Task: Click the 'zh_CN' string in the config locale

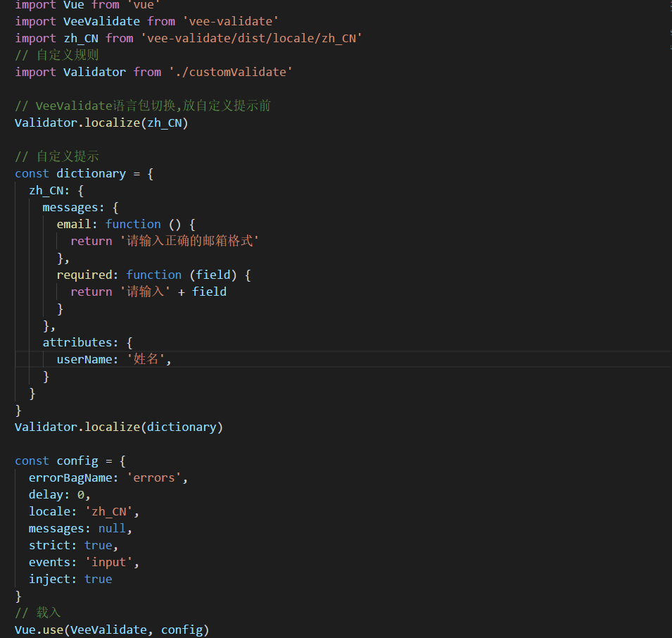Action: [x=109, y=511]
